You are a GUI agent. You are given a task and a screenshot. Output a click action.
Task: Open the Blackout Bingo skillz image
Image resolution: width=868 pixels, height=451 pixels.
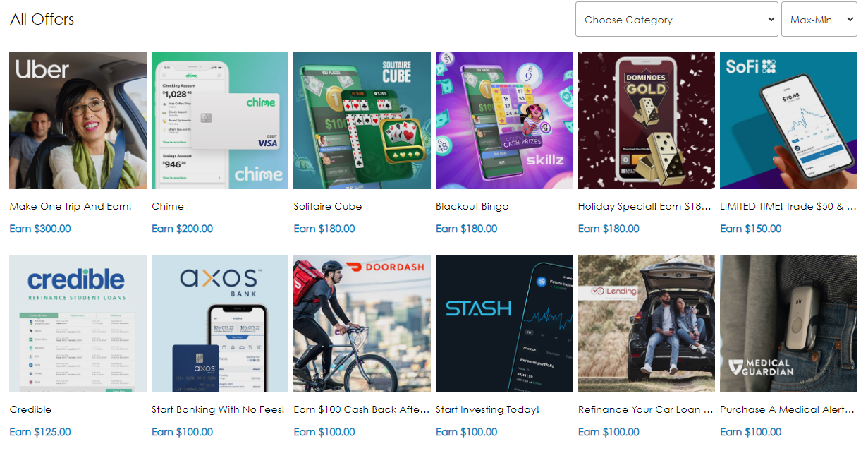pyautogui.click(x=504, y=121)
